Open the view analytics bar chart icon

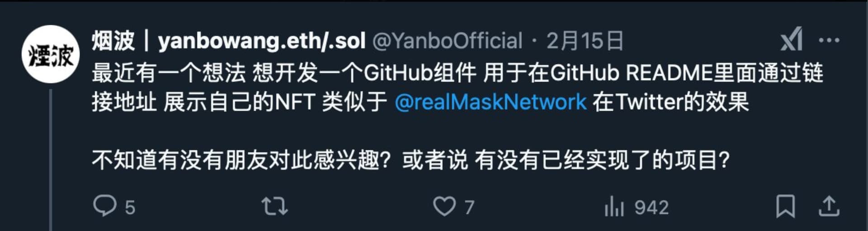pyautogui.click(x=614, y=206)
